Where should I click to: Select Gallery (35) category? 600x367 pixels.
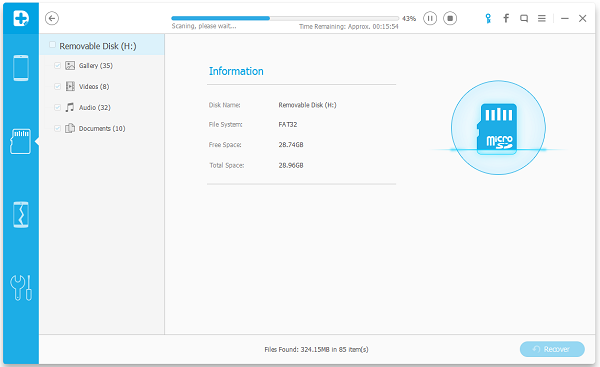pyautogui.click(x=96, y=65)
